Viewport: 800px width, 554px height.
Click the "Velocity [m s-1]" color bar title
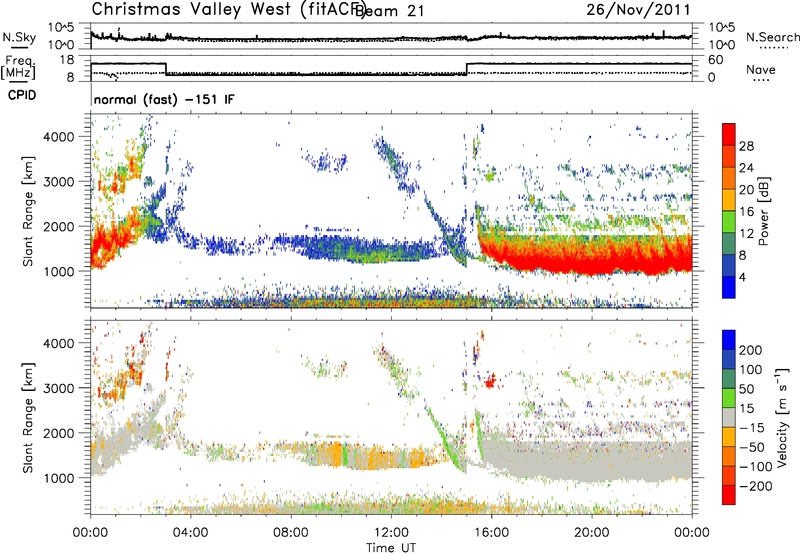tap(782, 417)
